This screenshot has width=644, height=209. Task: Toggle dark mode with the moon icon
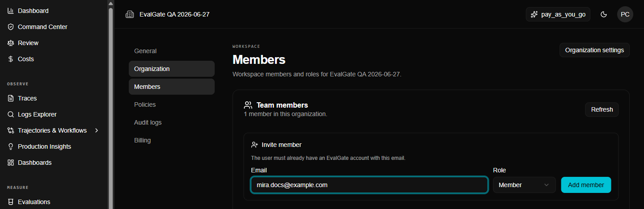point(604,14)
